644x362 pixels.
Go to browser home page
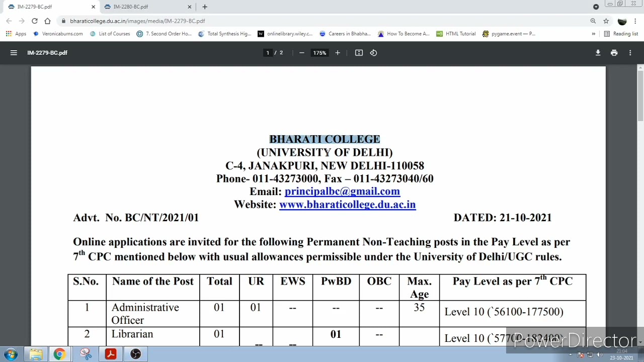[x=47, y=21]
